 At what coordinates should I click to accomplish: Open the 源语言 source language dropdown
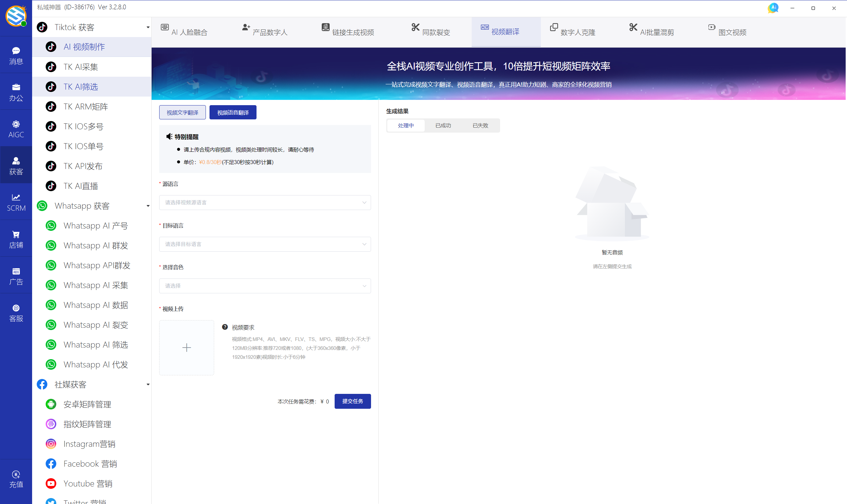265,202
